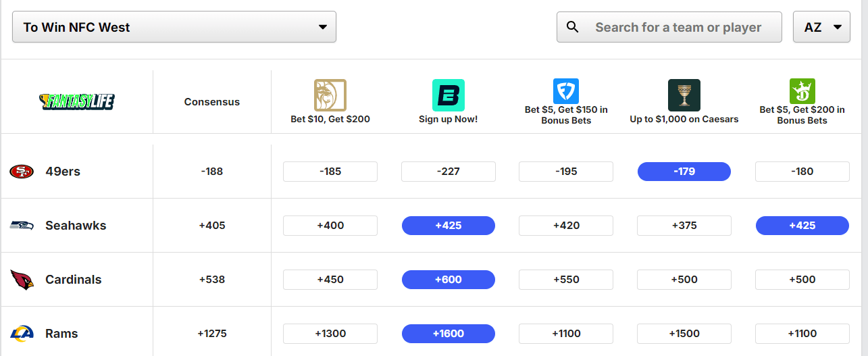
Task: Click the ESPN BET sportsbook logo
Action: pyautogui.click(x=449, y=95)
